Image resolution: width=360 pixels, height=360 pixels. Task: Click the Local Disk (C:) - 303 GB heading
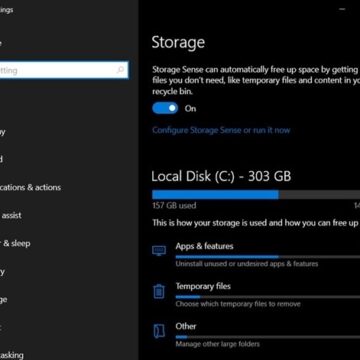(x=221, y=176)
